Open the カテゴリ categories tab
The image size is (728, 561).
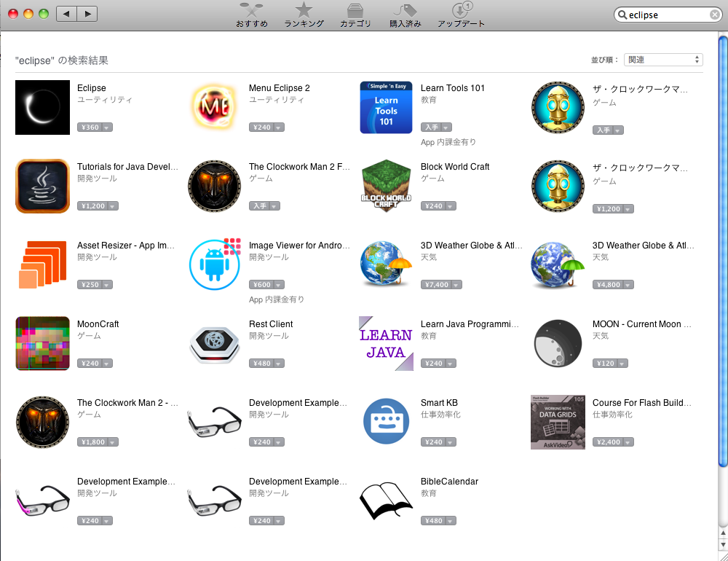tap(355, 15)
